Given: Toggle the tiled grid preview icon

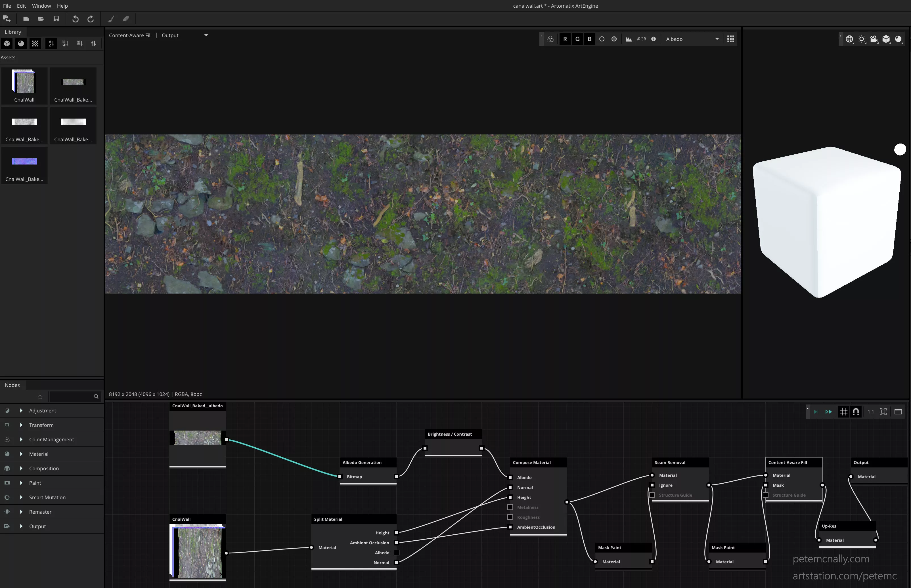Looking at the screenshot, I should pos(731,39).
